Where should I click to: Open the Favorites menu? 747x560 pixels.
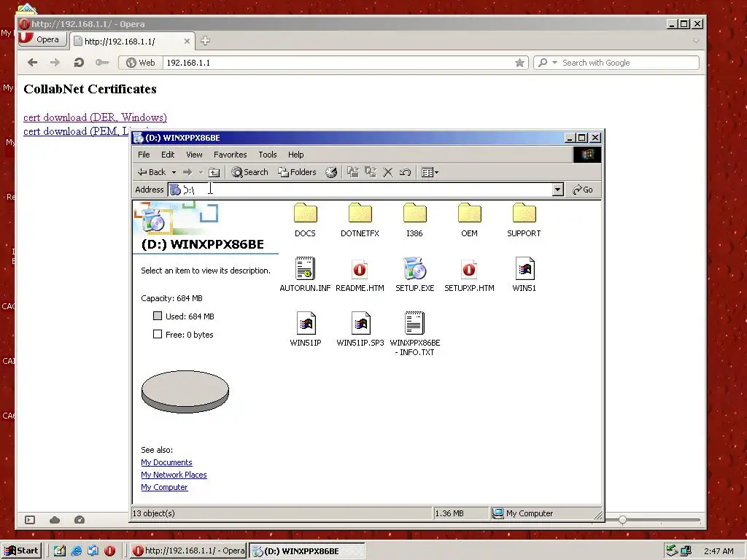pos(230,155)
